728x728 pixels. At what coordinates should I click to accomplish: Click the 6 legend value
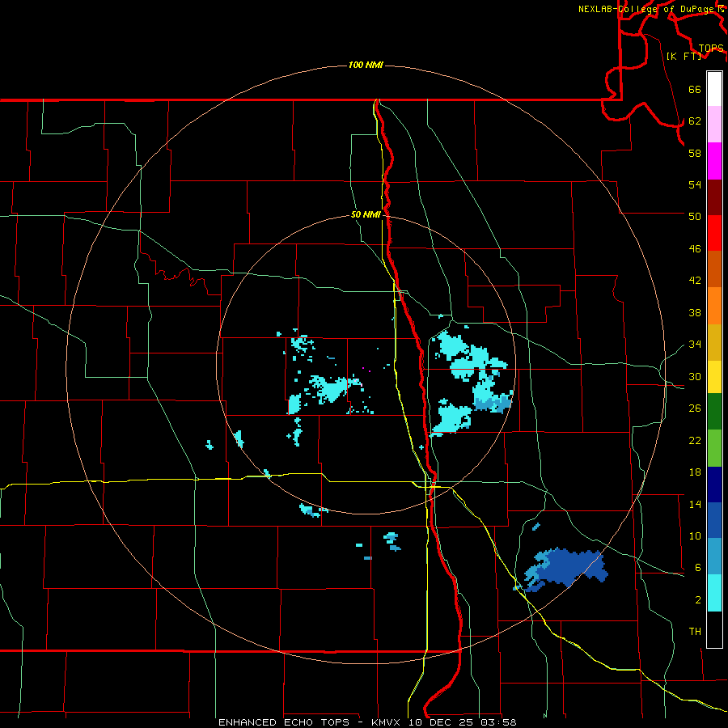698,568
